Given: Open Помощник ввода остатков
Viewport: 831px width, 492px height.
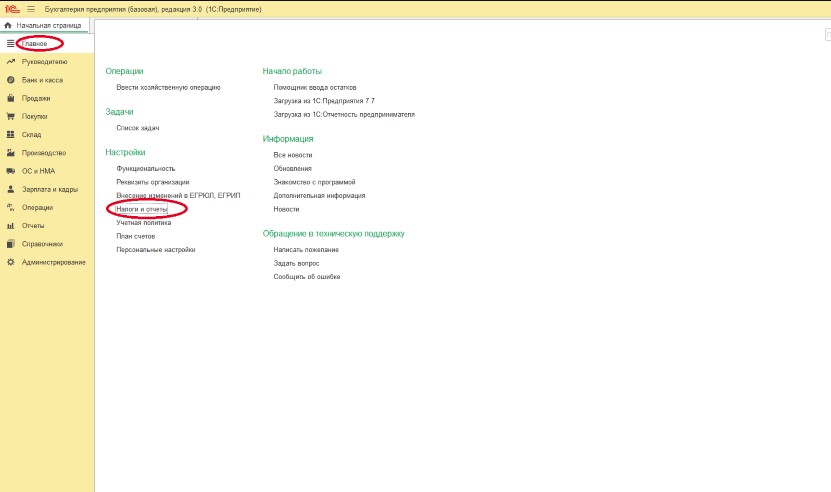Looking at the screenshot, I should (x=314, y=87).
